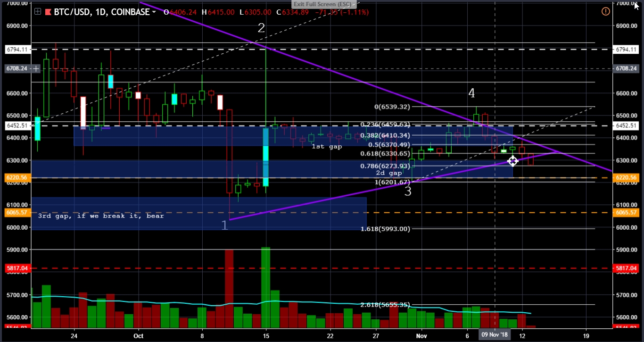Open the BTC/USD, 1D, COINBASE title
644x342 pixels.
point(102,12)
